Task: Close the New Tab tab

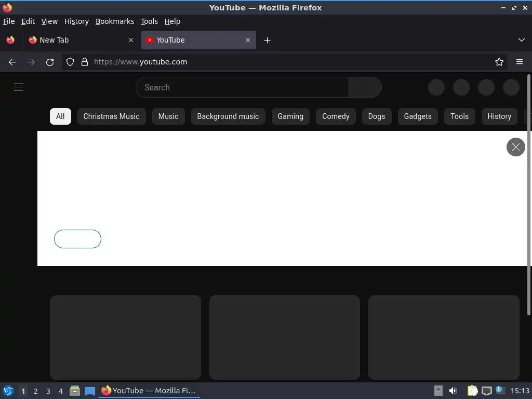Action: tap(131, 40)
